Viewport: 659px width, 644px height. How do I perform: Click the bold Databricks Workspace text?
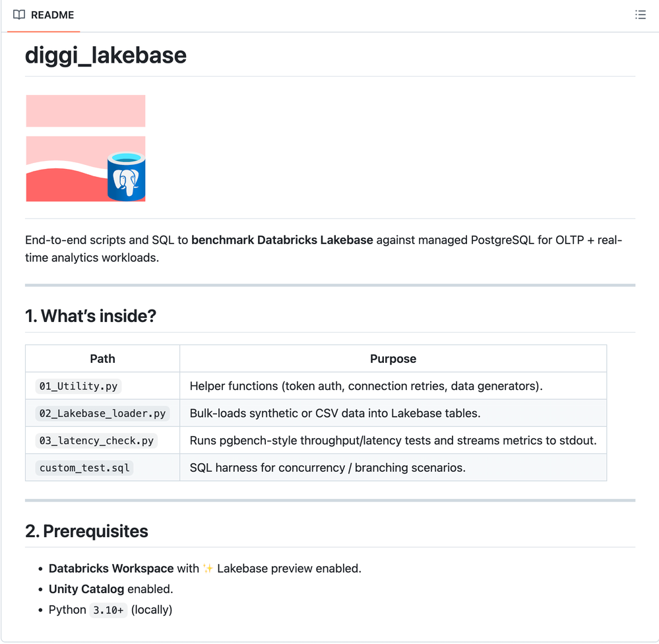111,568
